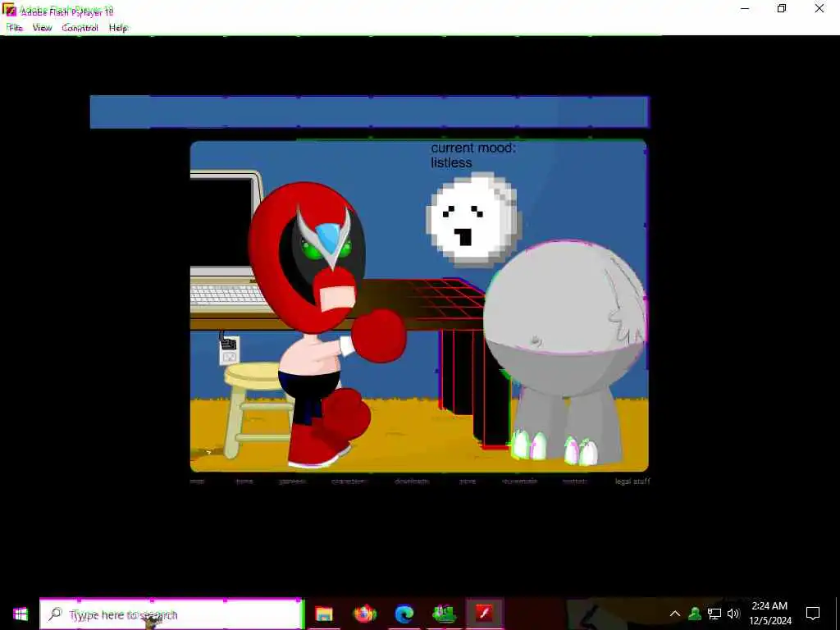840x630 pixels.
Task: Click the taskbar search box
Action: [171, 614]
